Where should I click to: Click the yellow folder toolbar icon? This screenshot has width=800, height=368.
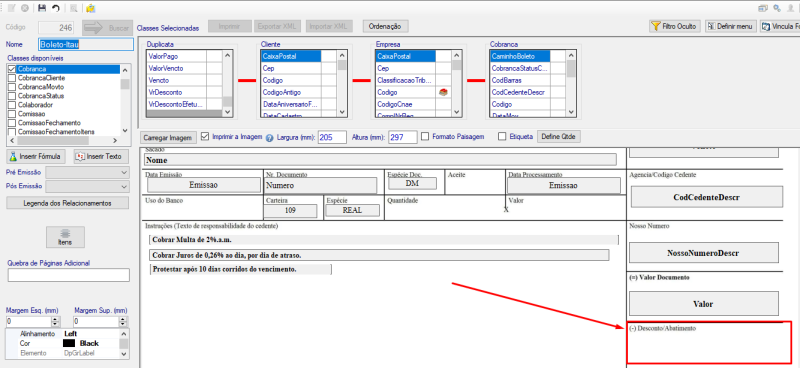pos(90,8)
